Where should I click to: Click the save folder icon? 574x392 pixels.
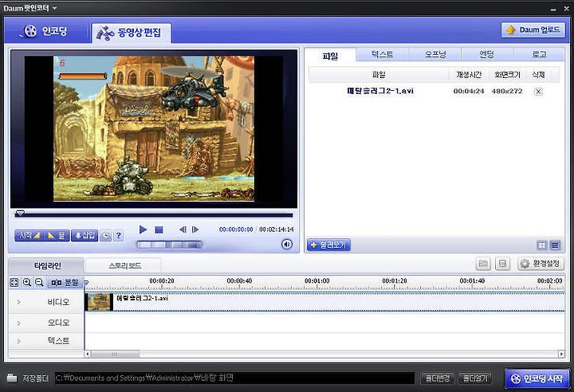click(12, 378)
